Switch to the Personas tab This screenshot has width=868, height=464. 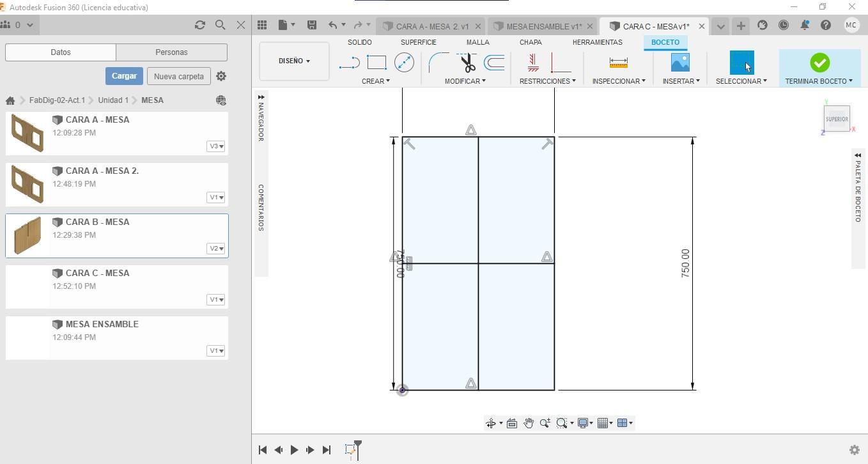click(171, 52)
